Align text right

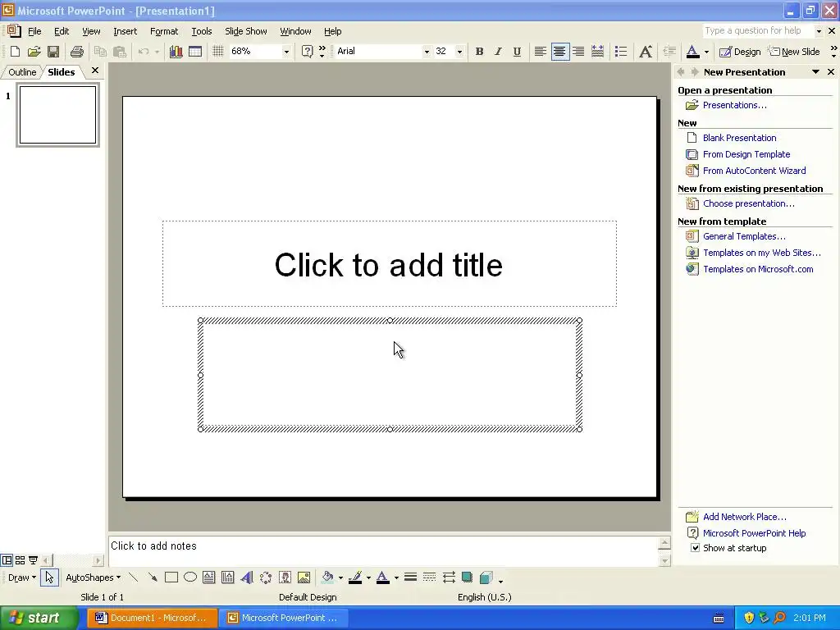(x=578, y=52)
